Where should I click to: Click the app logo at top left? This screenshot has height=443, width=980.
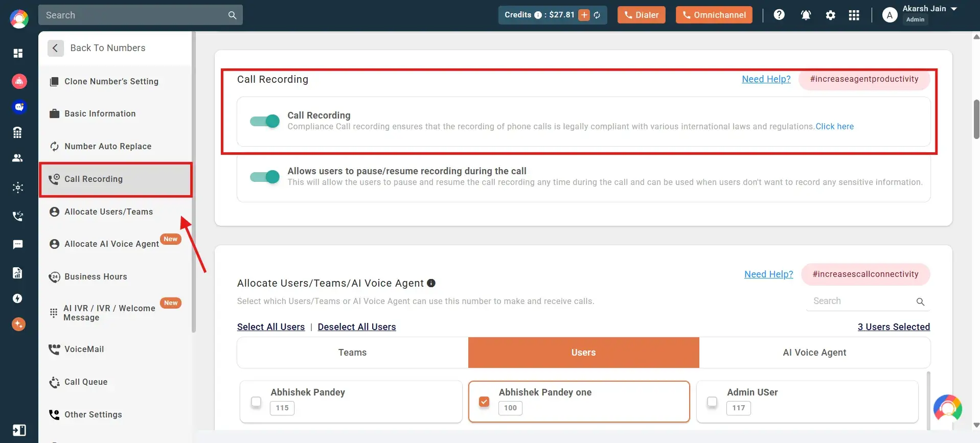(19, 19)
